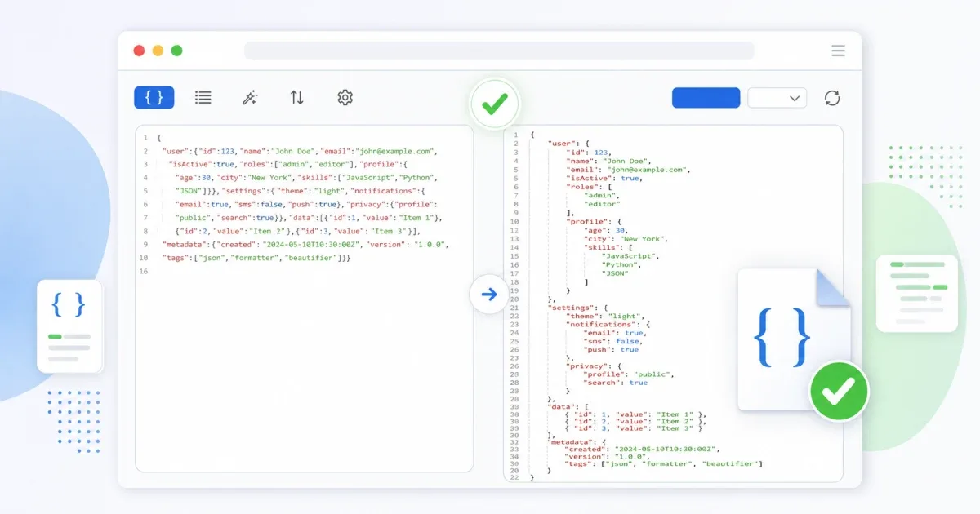Expand the toolbar dropdown chevron box
Viewport: 980px width, 514px height.
(x=777, y=98)
